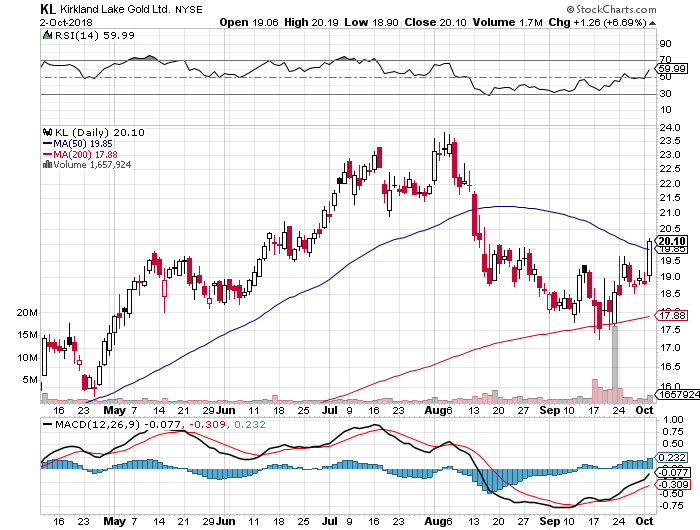Click the 17.0 price axis label
The image size is (700, 530).
click(x=670, y=347)
